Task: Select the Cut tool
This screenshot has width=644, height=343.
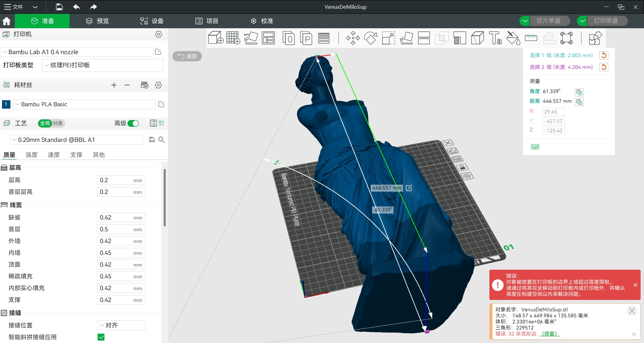Action: (424, 38)
